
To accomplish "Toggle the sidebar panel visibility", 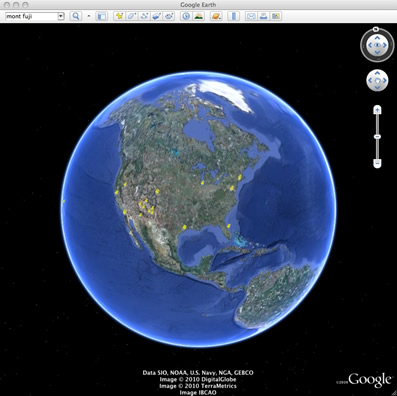I will [x=101, y=16].
